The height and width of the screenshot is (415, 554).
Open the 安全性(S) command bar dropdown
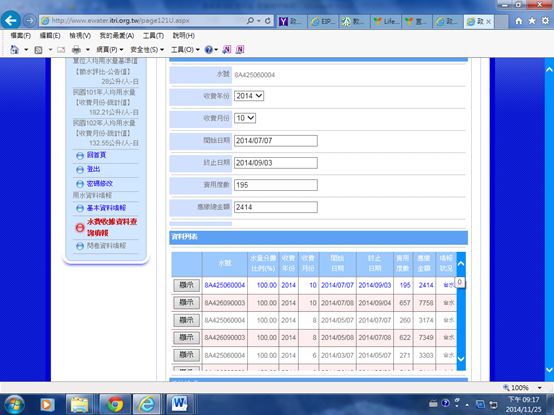coord(147,50)
